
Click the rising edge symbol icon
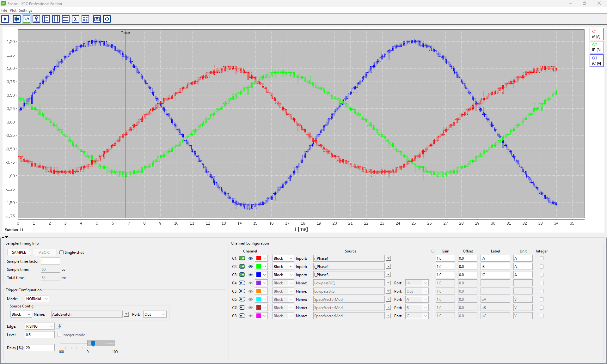pyautogui.click(x=60, y=326)
